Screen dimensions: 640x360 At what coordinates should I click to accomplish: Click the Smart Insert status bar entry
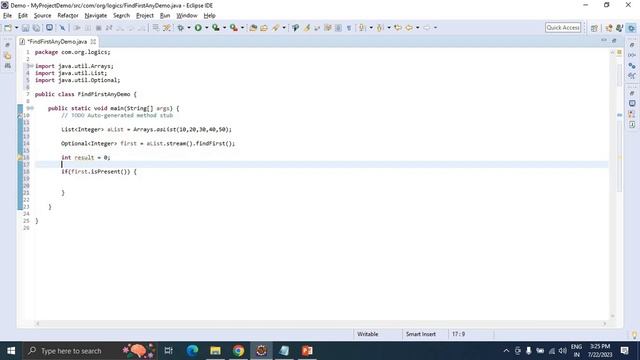pos(420,334)
